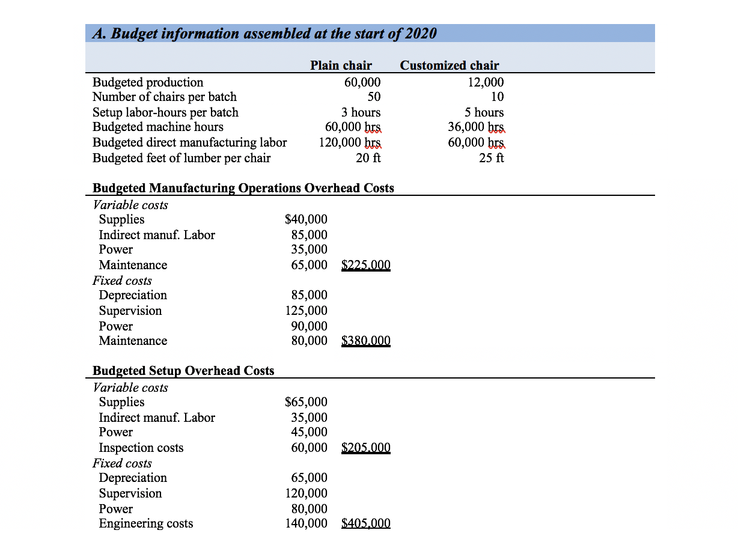Click the $405,000 setup fixed total
Screen dimensions: 738x560
pos(365,523)
